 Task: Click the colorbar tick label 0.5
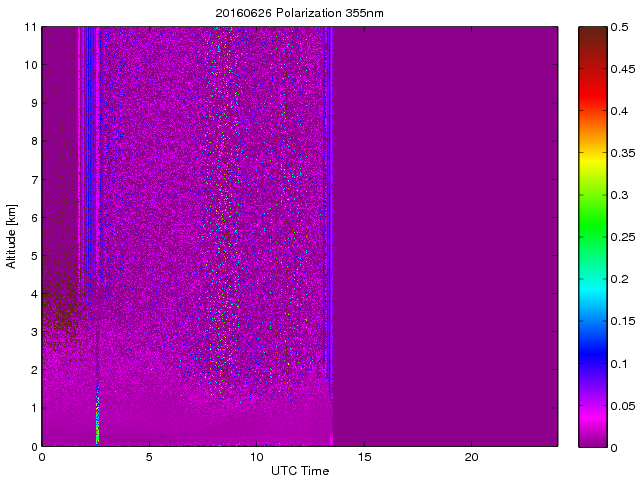point(620,27)
